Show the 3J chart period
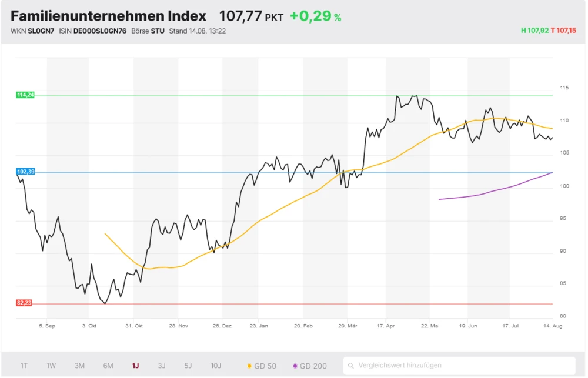The width and height of the screenshot is (588, 378). [162, 366]
